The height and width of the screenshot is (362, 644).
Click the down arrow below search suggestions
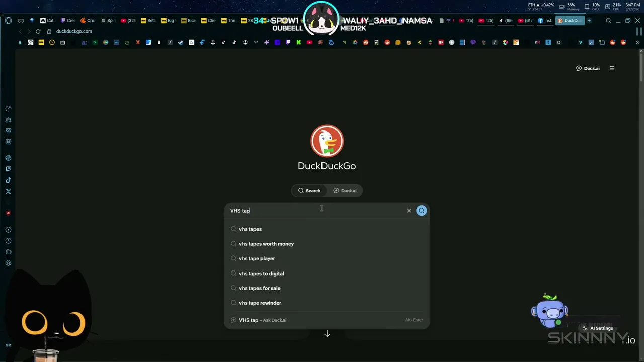click(327, 334)
